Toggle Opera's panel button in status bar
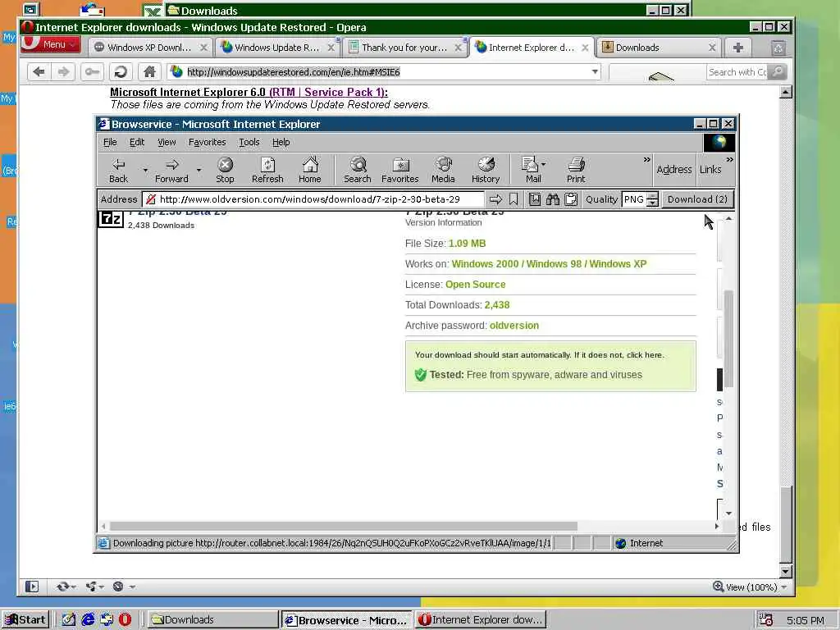 (x=32, y=587)
